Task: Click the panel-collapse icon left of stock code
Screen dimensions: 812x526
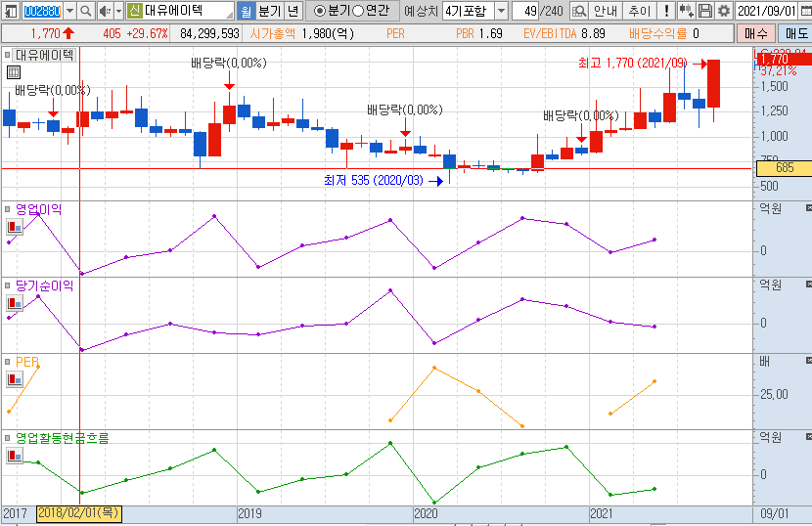Action: pyautogui.click(x=11, y=11)
